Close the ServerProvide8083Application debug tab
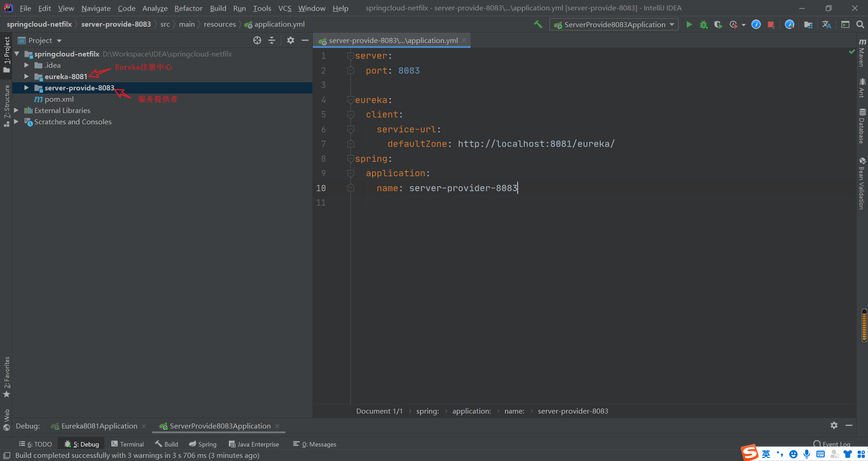This screenshot has width=868, height=461. pos(277,426)
